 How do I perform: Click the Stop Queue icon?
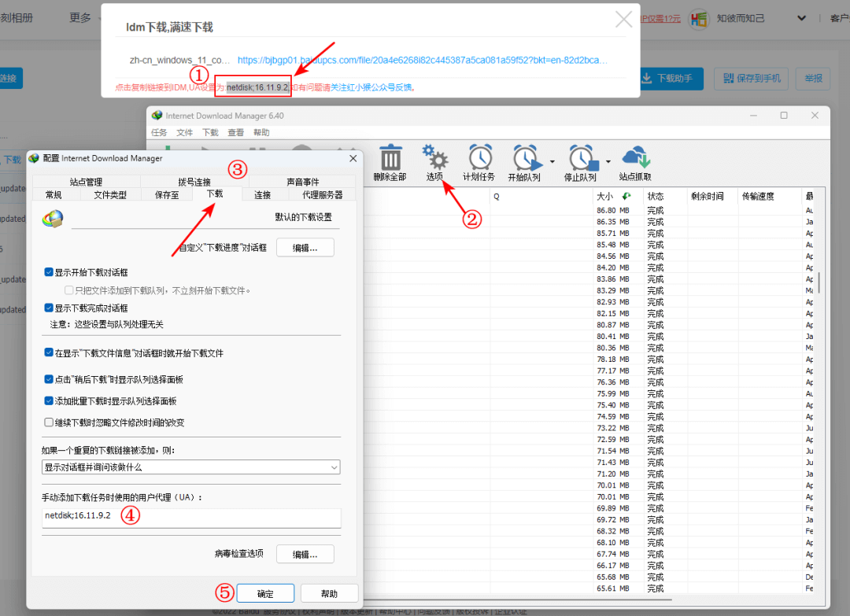point(581,157)
